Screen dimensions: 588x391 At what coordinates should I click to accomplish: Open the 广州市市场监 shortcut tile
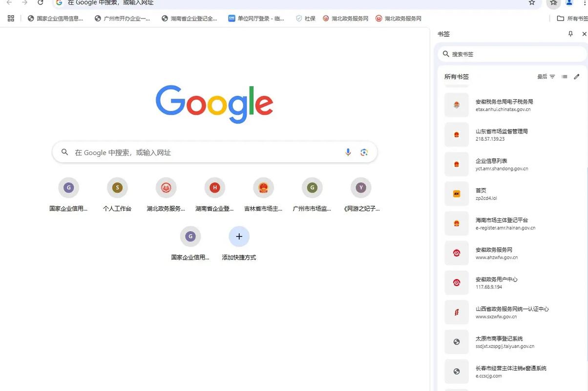click(312, 195)
